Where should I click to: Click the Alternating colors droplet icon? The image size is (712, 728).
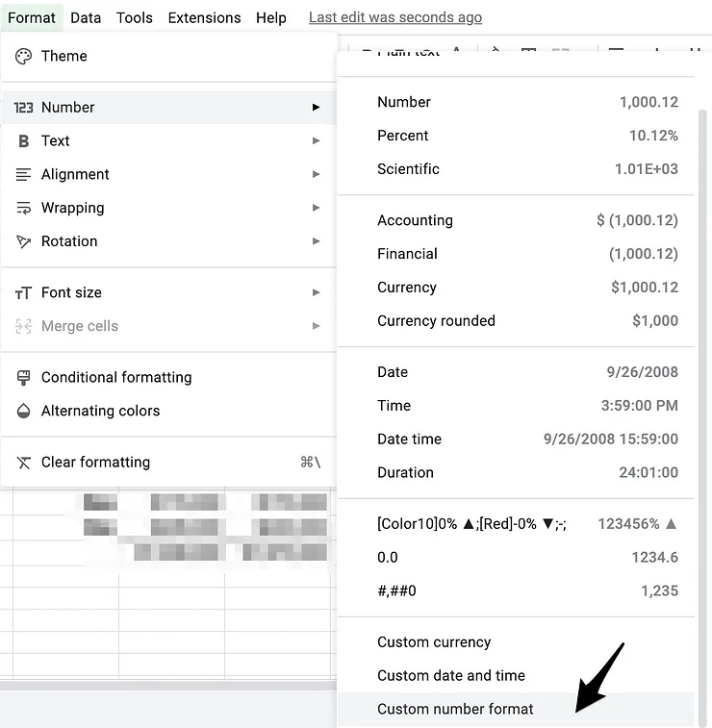pyautogui.click(x=24, y=412)
